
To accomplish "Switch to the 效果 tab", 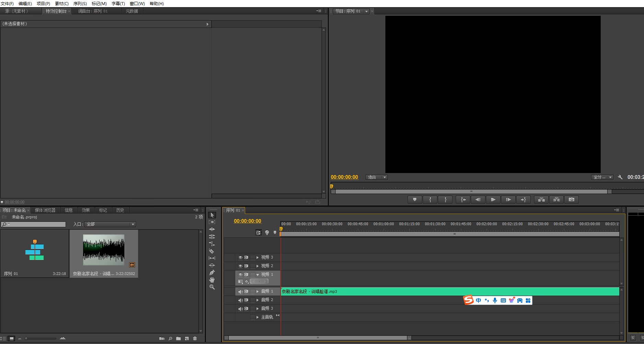I will (86, 210).
